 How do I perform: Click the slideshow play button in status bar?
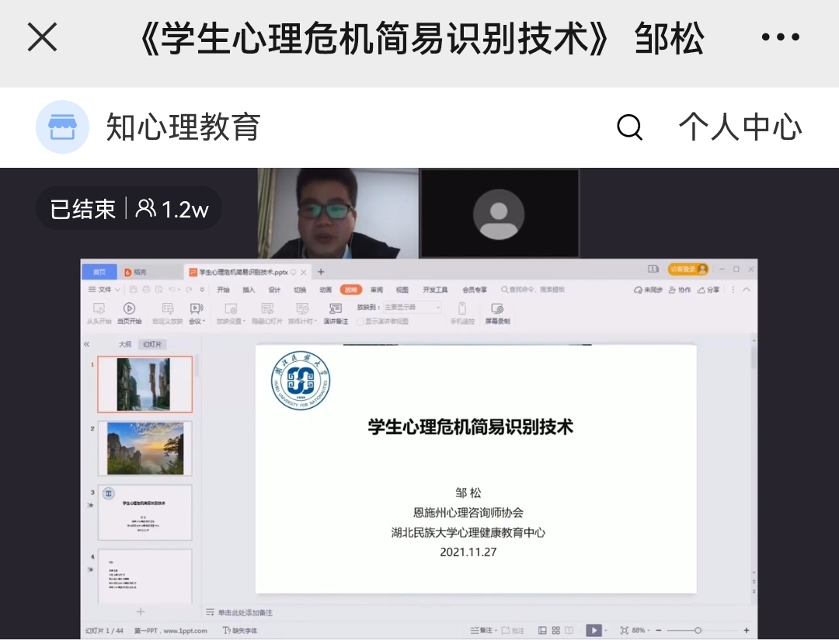593,630
